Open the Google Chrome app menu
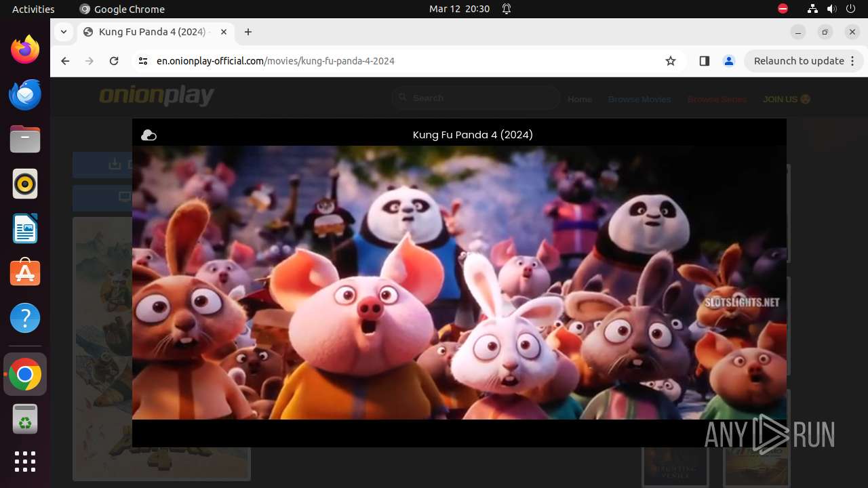Image resolution: width=868 pixels, height=488 pixels. [x=122, y=9]
